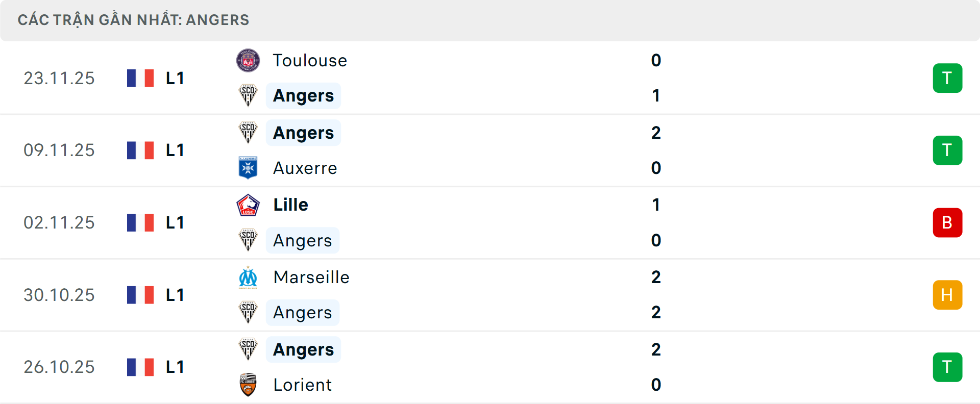This screenshot has height=404, width=980.
Task: Click the Auxerre club crest icon
Action: point(248,168)
